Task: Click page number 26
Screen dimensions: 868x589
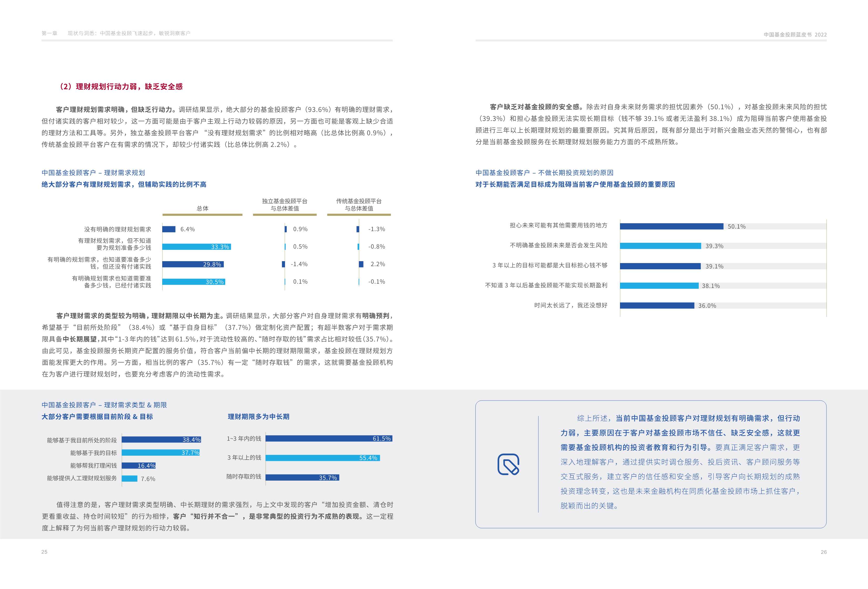Action: click(x=824, y=552)
